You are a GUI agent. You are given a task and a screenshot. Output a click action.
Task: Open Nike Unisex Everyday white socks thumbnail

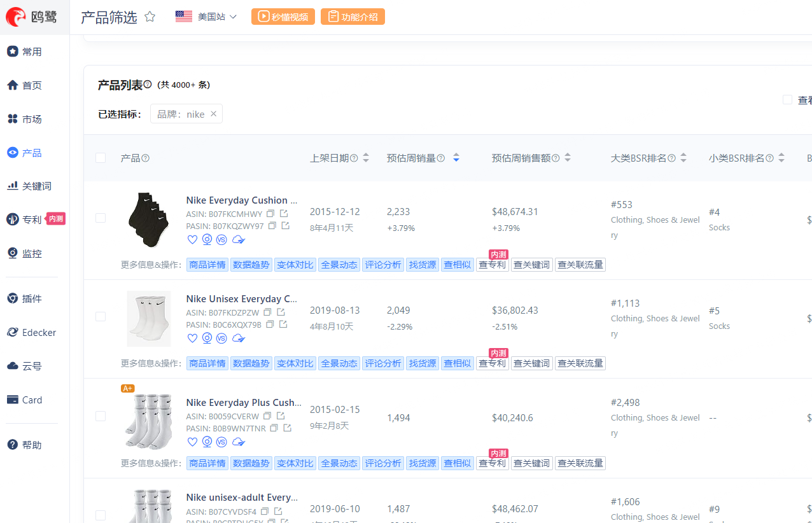148,319
